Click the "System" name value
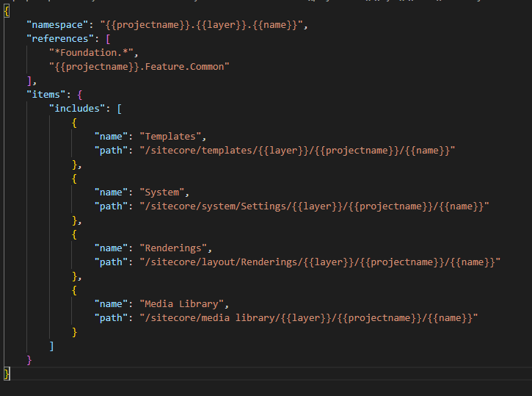 tap(162, 192)
